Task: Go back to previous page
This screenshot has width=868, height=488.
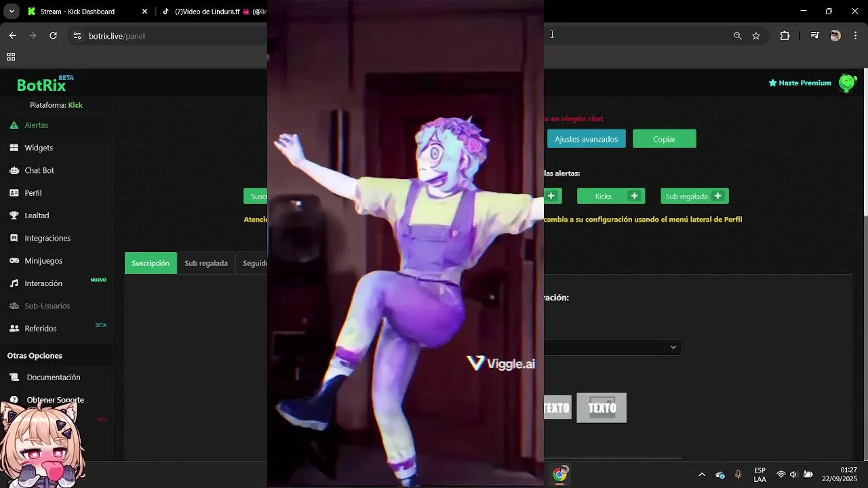Action: 12,36
